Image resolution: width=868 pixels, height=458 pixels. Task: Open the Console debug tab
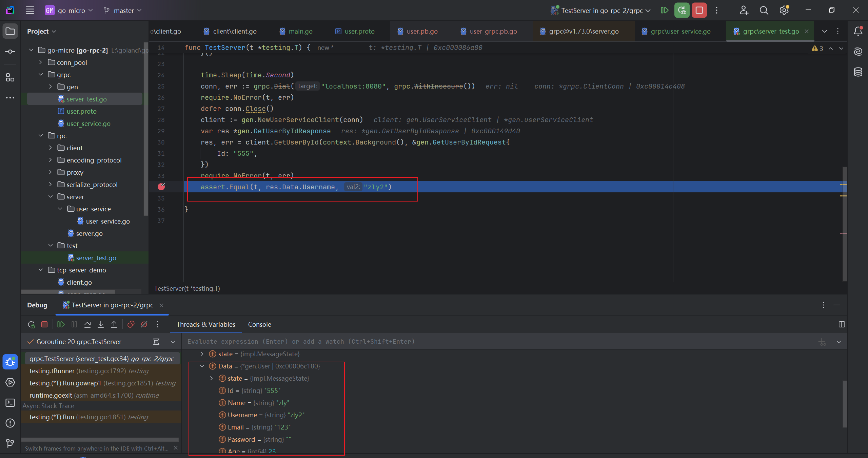pos(259,325)
